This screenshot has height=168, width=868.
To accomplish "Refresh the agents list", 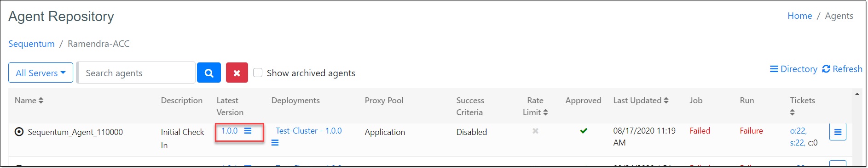I will click(842, 69).
